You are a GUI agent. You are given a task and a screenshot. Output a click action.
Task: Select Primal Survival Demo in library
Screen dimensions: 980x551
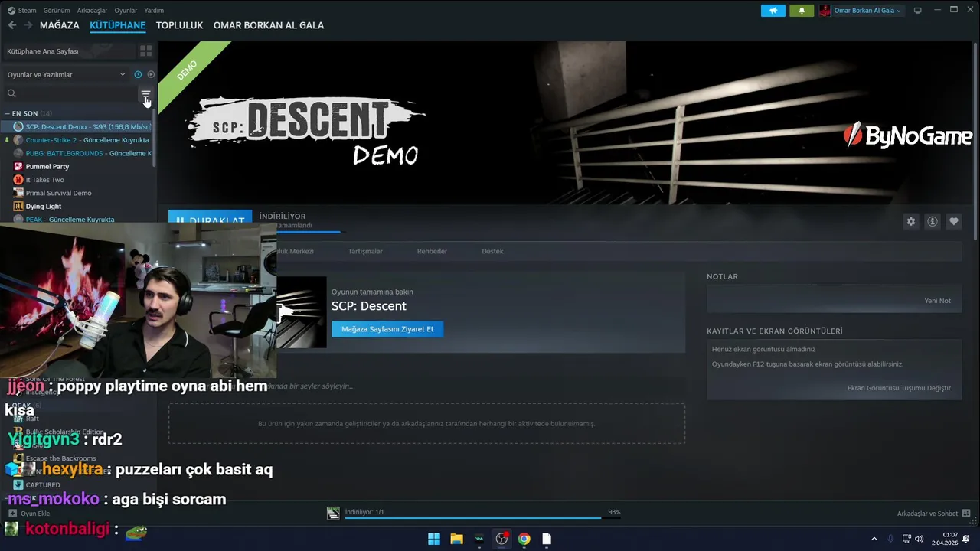(78, 193)
